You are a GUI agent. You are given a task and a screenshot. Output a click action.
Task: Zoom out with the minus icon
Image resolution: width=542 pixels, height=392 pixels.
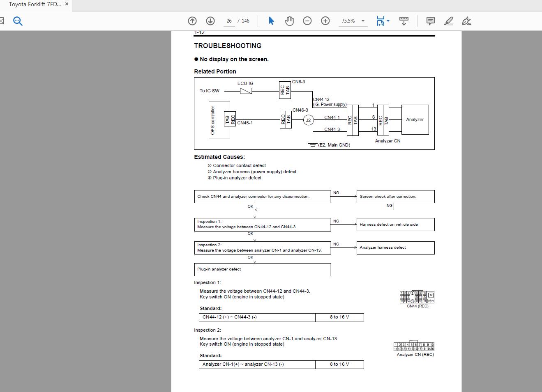pos(307,21)
